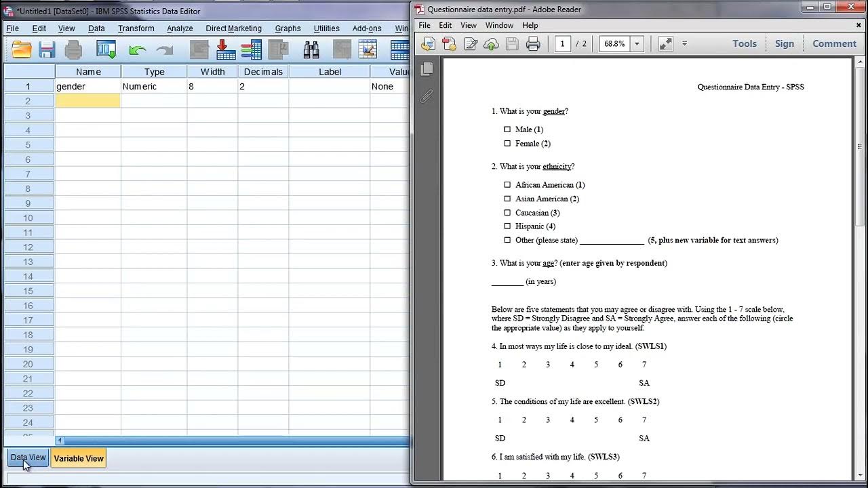868x488 pixels.
Task: Click the fit page expand arrows icon
Action: tap(665, 43)
